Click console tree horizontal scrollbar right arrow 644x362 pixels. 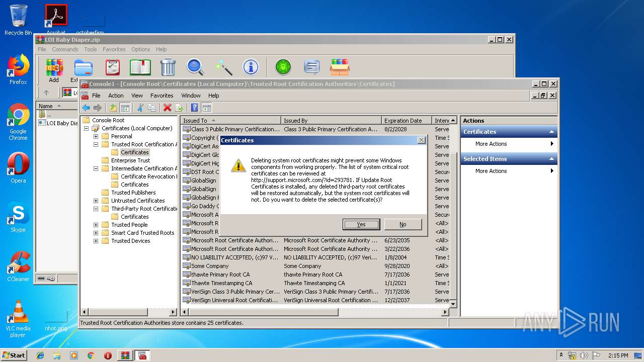coord(174,312)
